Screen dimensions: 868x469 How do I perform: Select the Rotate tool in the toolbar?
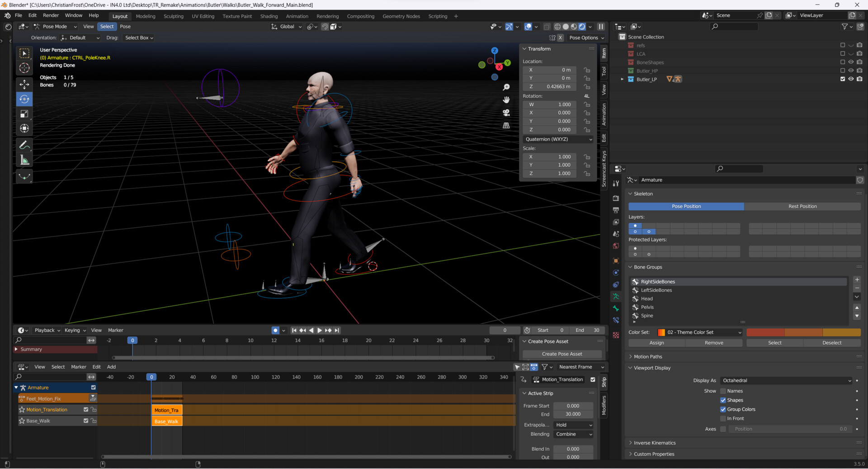pos(24,99)
